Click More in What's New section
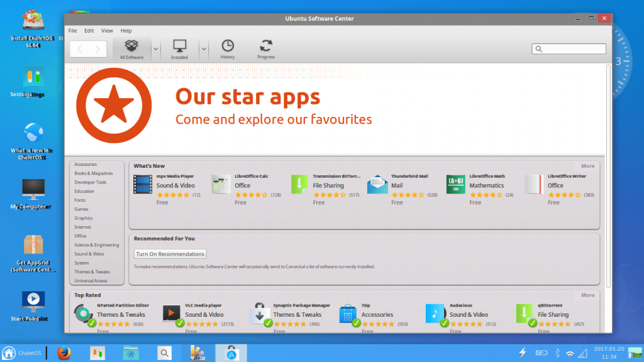This screenshot has height=362, width=644. [588, 166]
